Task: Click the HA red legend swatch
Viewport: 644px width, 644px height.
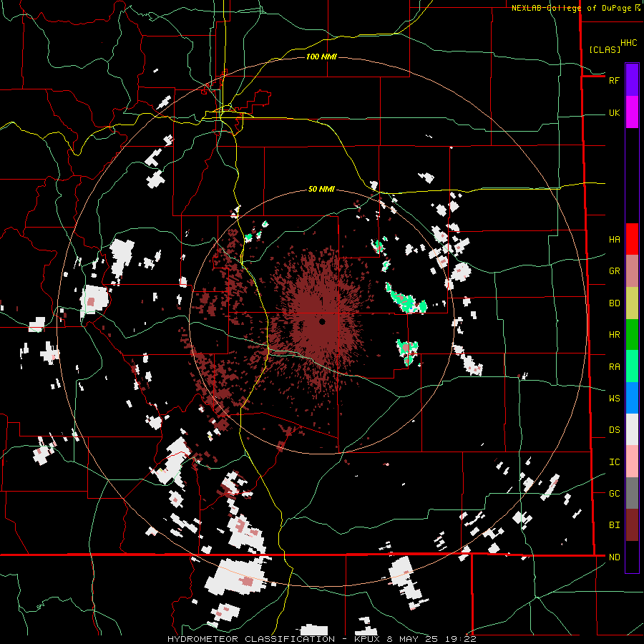Action: pos(632,239)
